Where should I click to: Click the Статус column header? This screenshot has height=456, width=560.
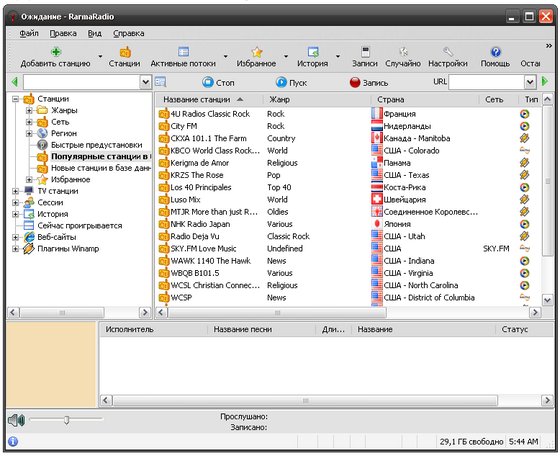(x=525, y=329)
